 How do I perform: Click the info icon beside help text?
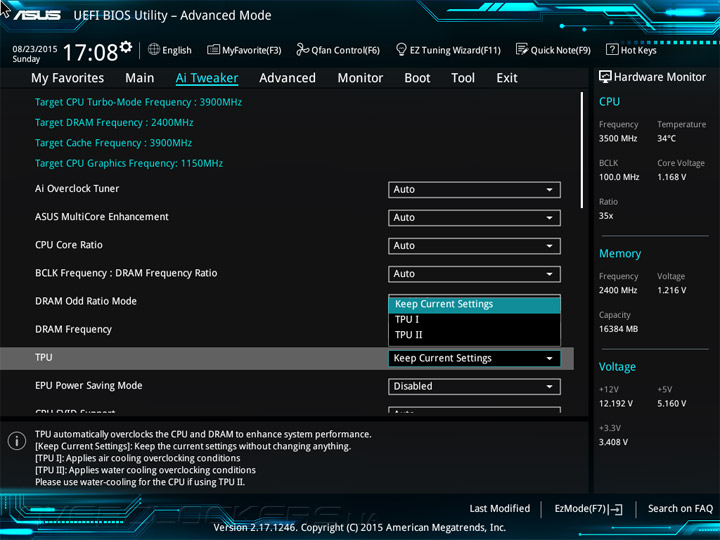[17, 441]
